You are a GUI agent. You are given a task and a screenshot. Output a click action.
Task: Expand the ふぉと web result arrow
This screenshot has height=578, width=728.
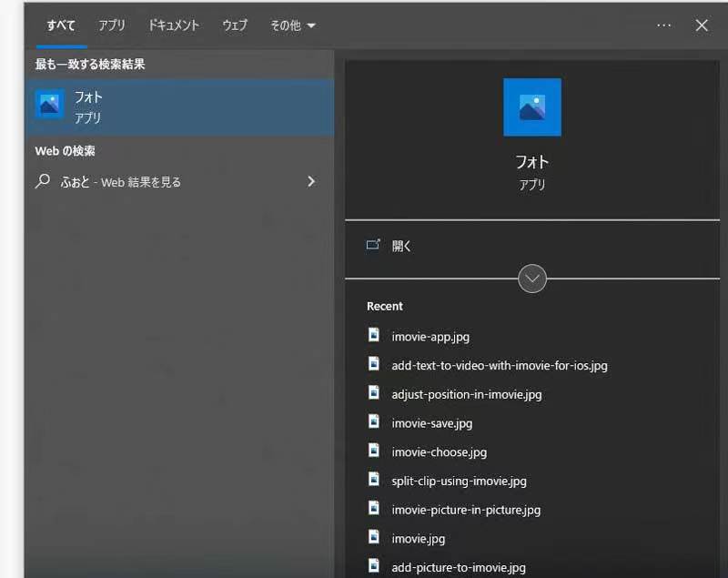tap(311, 181)
